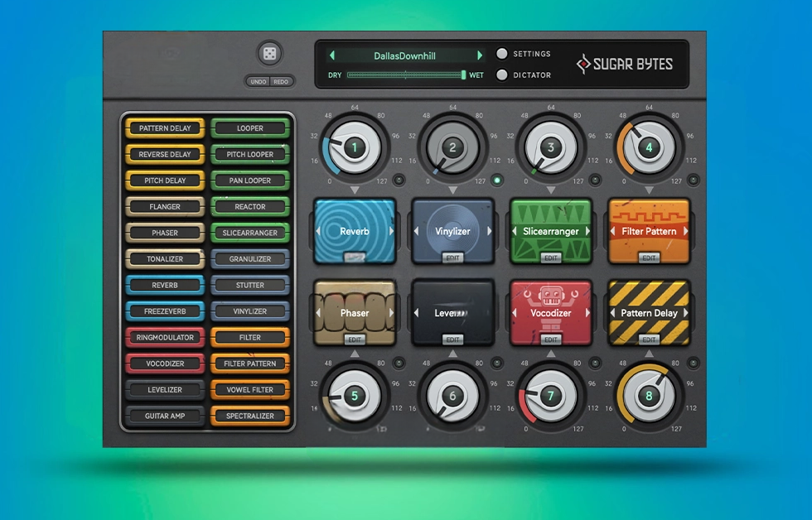
Task: Toggle the LED next to knob 4
Action: 693,180
